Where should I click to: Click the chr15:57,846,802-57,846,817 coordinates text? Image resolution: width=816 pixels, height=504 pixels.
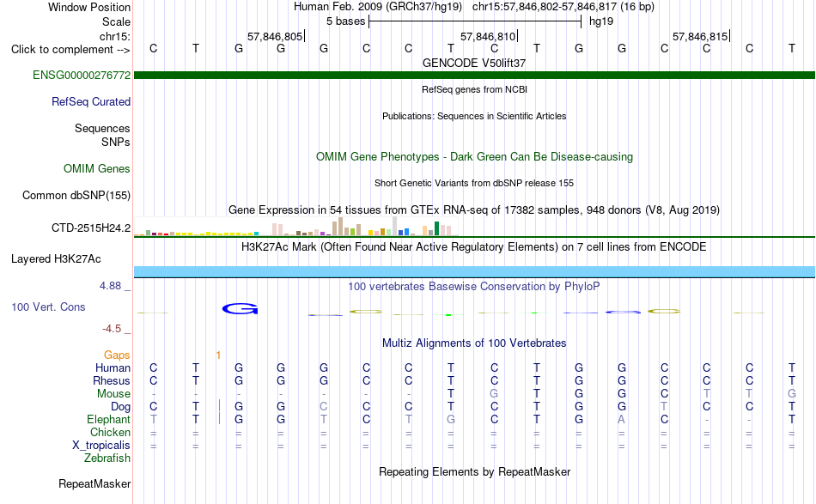tap(545, 7)
